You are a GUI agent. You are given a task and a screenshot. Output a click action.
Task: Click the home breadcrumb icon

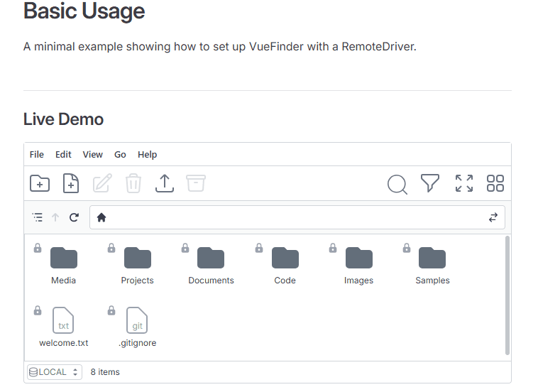coord(101,217)
